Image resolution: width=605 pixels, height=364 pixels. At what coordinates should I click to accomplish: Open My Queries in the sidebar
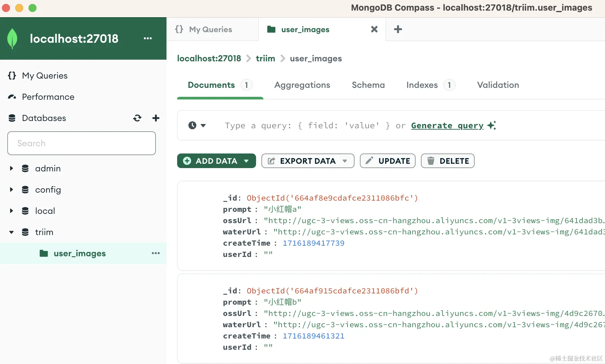click(x=45, y=76)
